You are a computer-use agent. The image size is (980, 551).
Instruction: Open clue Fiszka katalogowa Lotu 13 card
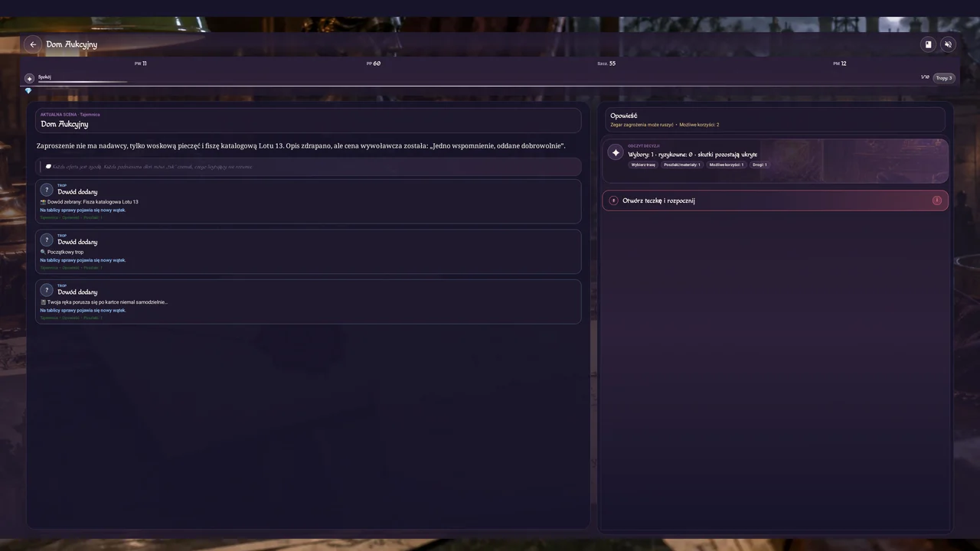tap(308, 201)
